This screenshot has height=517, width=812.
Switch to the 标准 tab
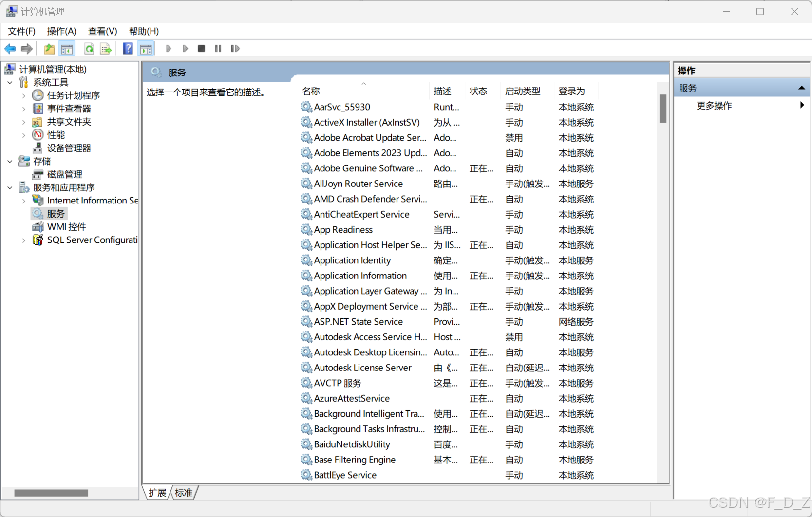pyautogui.click(x=184, y=493)
